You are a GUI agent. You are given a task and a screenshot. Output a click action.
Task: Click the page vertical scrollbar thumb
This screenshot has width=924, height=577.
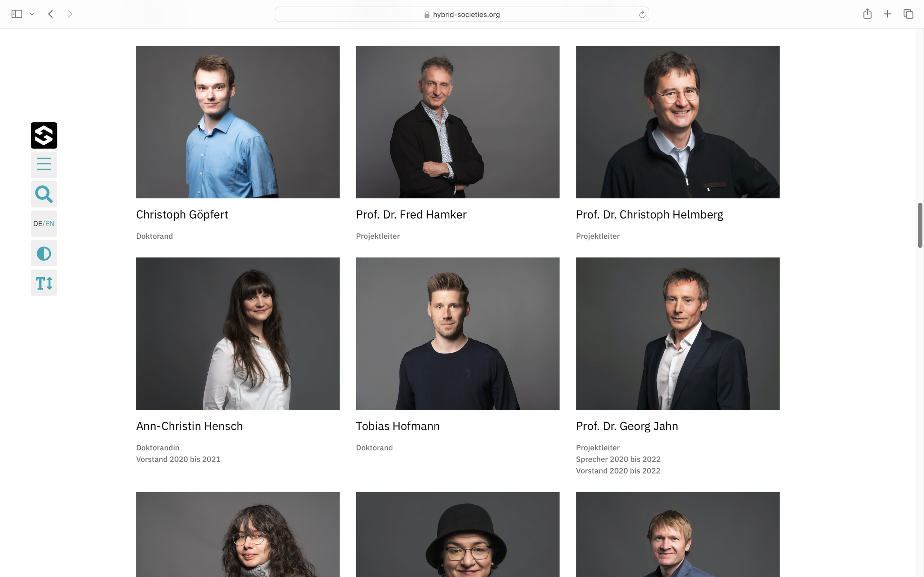pyautogui.click(x=920, y=225)
